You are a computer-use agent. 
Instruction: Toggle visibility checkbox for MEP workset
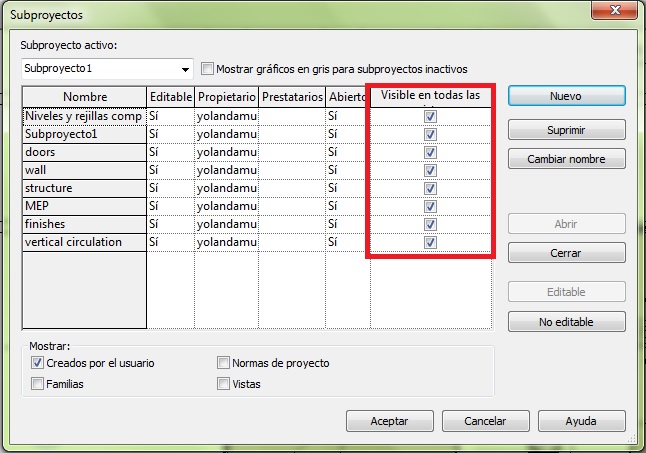(430, 206)
